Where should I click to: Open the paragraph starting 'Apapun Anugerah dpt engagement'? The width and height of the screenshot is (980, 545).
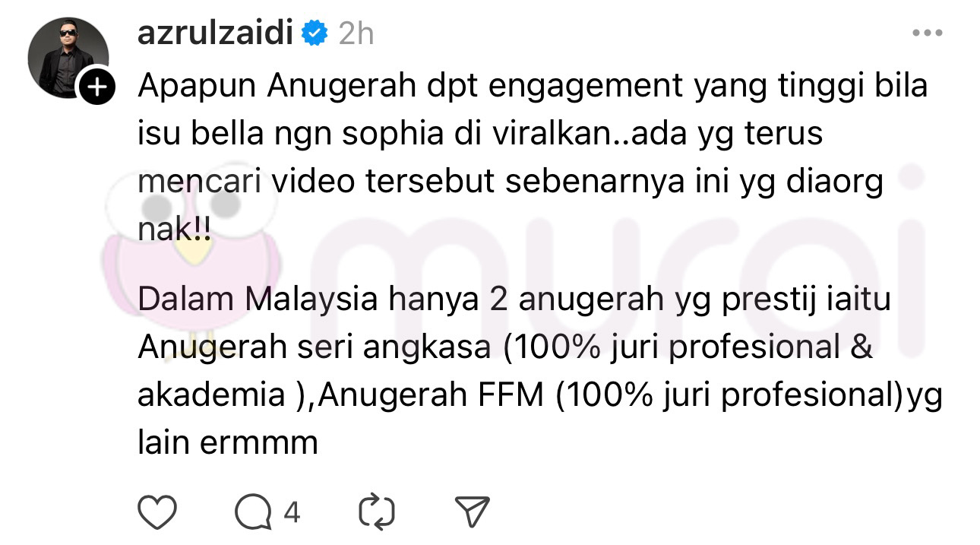532,160
